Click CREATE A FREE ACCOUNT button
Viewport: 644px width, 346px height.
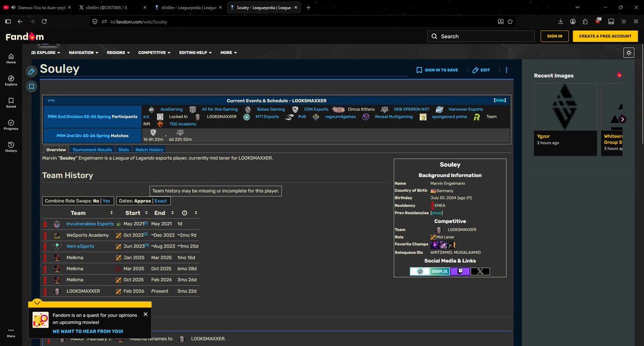pos(605,36)
